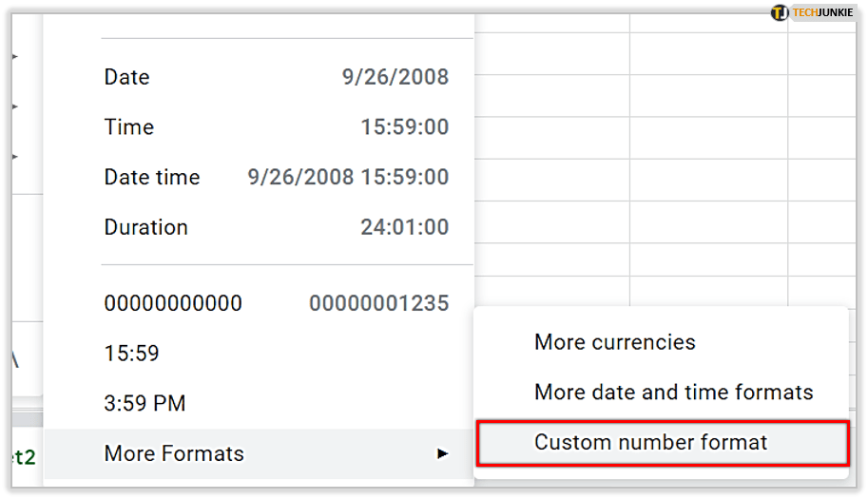868x499 pixels.
Task: Open More currencies
Action: tap(614, 342)
